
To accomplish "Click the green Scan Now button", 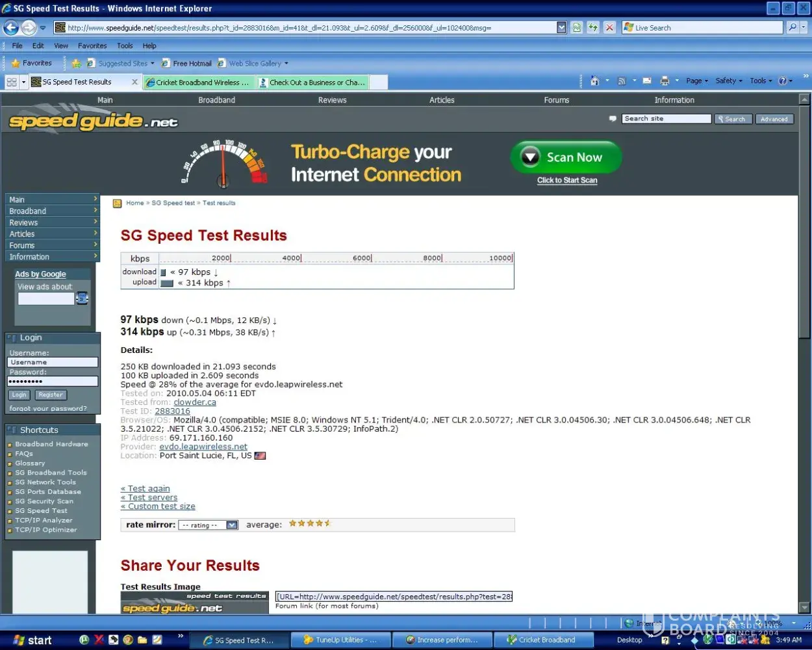I will coord(566,157).
